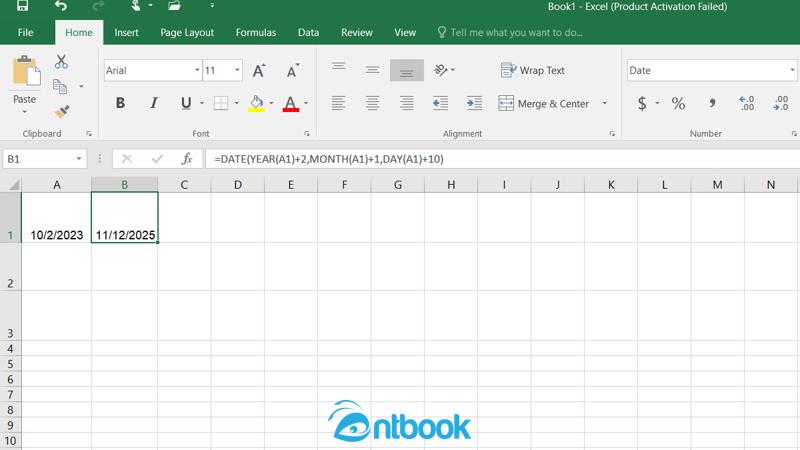This screenshot has height=450, width=800.
Task: Switch to Page Layout tab
Action: coord(187,33)
